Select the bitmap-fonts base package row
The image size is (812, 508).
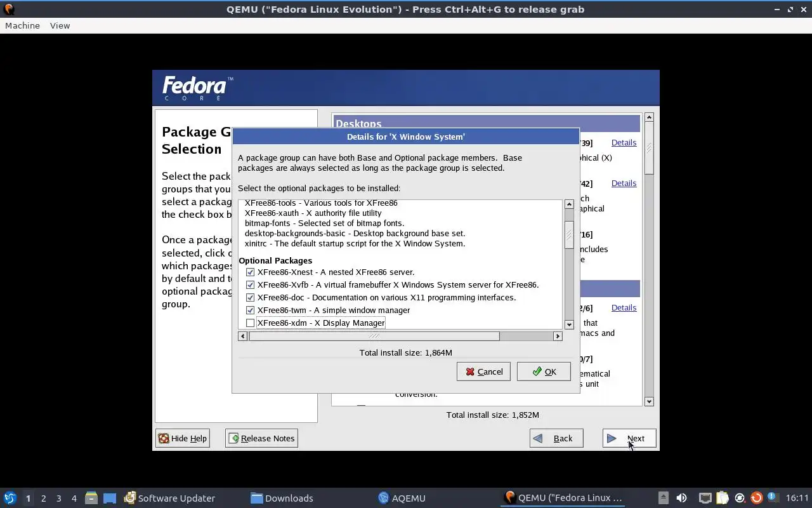(324, 223)
